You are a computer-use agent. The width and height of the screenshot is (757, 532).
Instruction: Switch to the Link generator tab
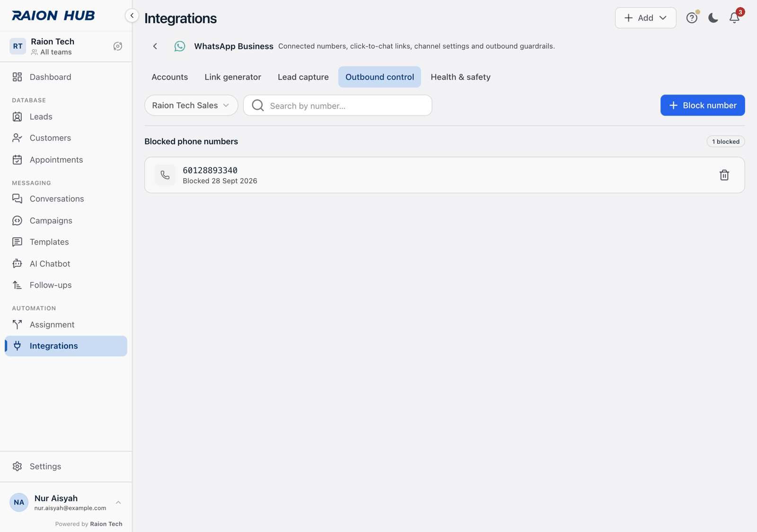(233, 77)
